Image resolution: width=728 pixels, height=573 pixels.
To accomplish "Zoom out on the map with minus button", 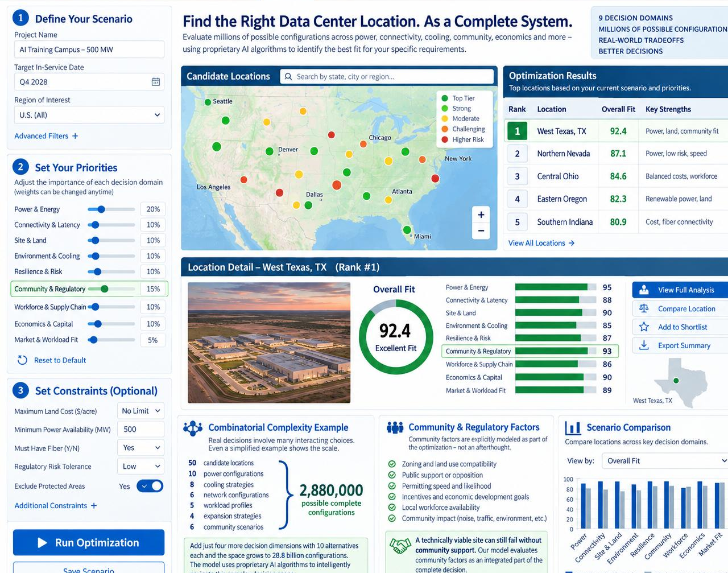I will tap(481, 230).
